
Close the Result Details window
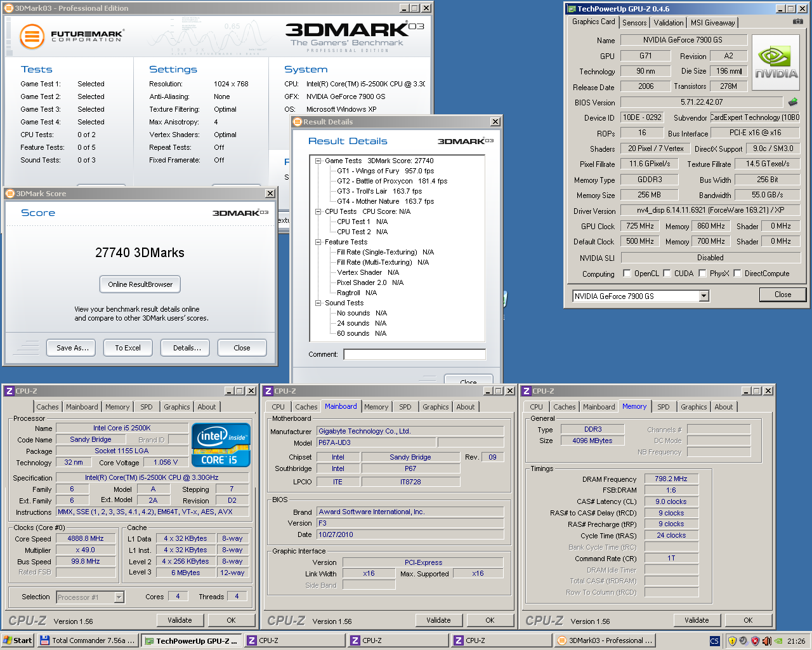(x=495, y=122)
